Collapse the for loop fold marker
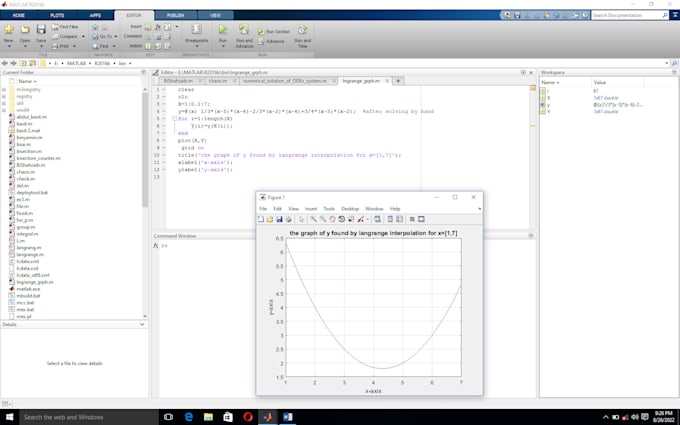This screenshot has height=425, width=680. (x=174, y=118)
